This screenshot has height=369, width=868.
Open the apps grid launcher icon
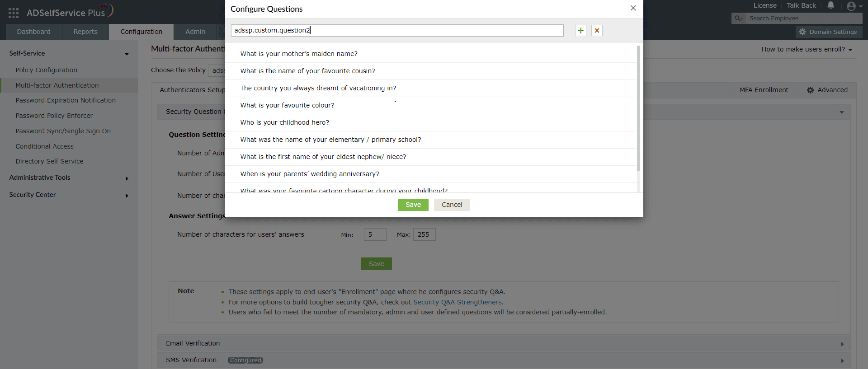click(x=14, y=13)
